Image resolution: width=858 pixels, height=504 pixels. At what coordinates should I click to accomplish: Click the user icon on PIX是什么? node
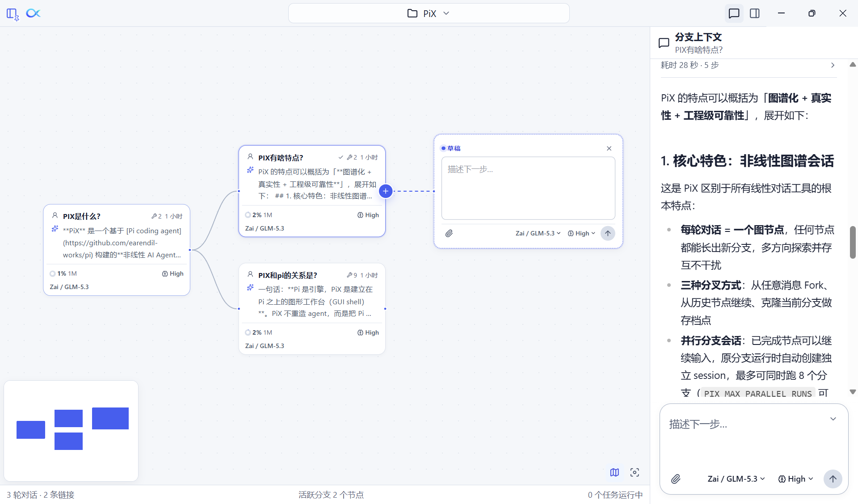55,215
